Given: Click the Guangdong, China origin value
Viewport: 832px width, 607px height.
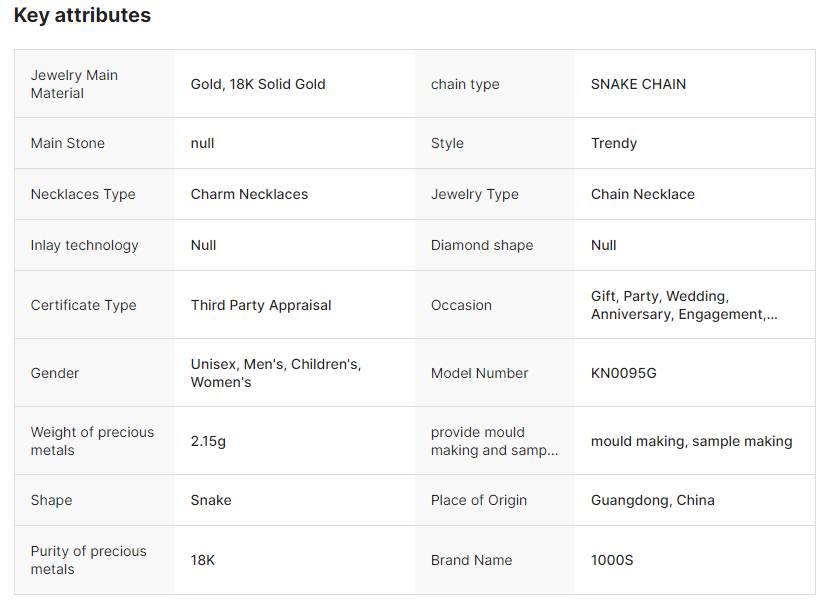Looking at the screenshot, I should pyautogui.click(x=652, y=500).
